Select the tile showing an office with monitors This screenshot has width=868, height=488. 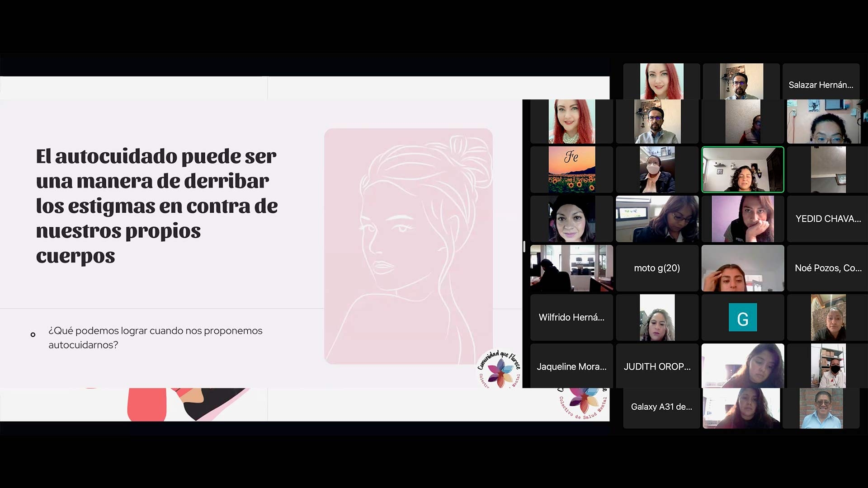pyautogui.click(x=571, y=268)
